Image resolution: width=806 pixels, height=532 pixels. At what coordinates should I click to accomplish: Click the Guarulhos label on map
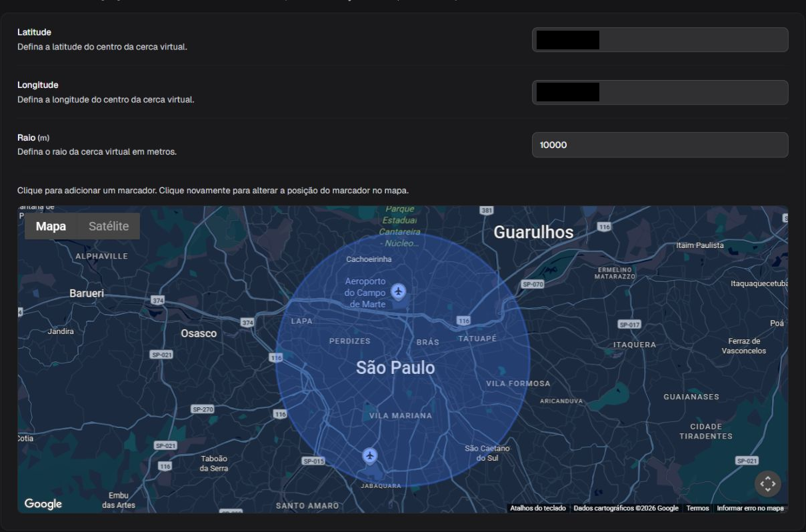point(533,232)
